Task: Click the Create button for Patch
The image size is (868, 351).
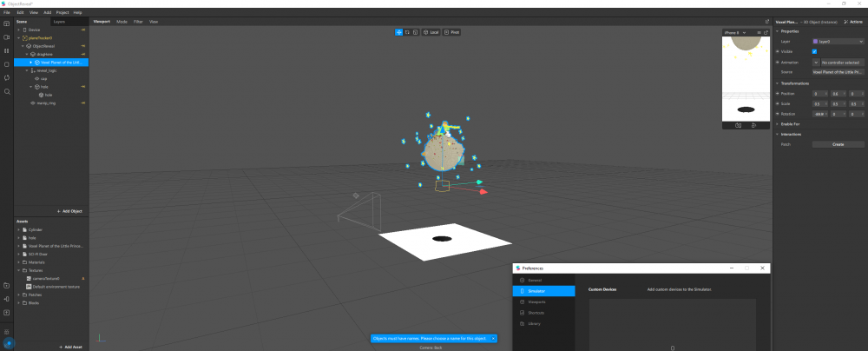Action: click(838, 144)
